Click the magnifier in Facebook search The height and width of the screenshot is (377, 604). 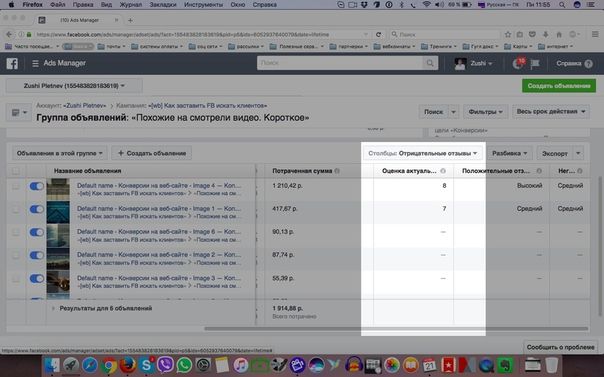pyautogui.click(x=430, y=63)
